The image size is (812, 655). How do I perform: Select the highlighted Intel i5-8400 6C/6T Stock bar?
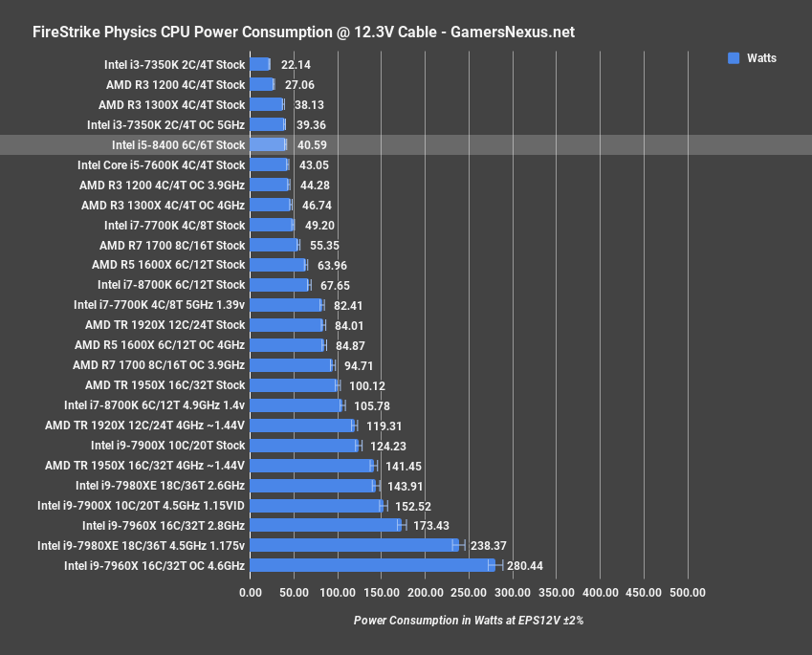pos(267,144)
